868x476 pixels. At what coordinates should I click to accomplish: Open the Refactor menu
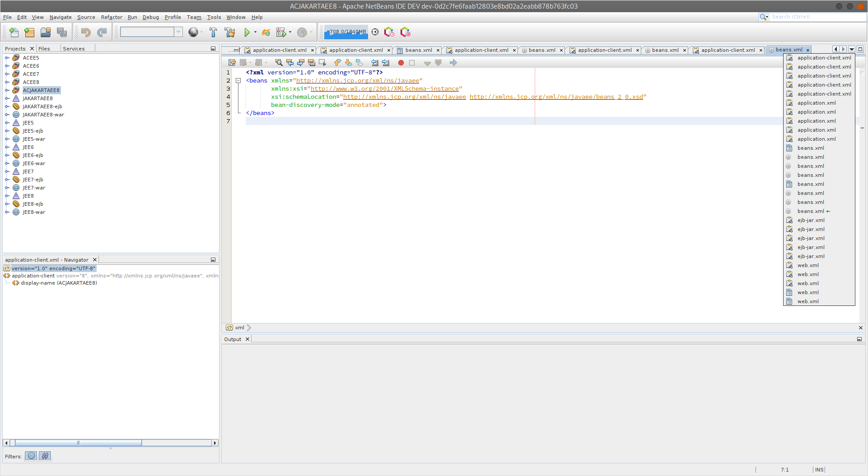[x=112, y=17]
